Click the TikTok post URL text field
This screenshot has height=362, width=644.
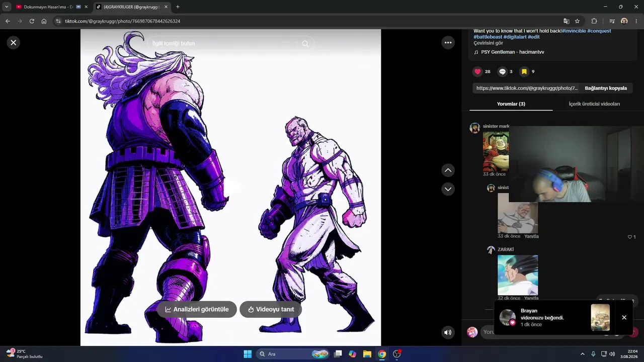pos(526,88)
